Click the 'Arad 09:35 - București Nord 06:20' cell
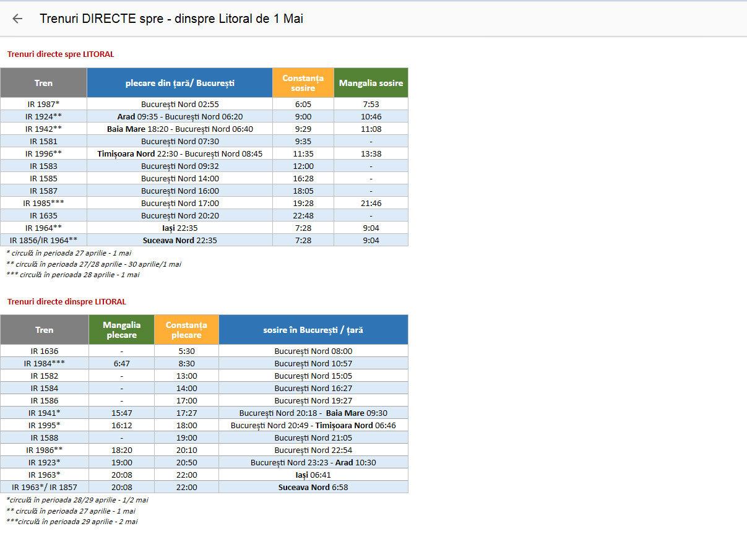 click(179, 116)
